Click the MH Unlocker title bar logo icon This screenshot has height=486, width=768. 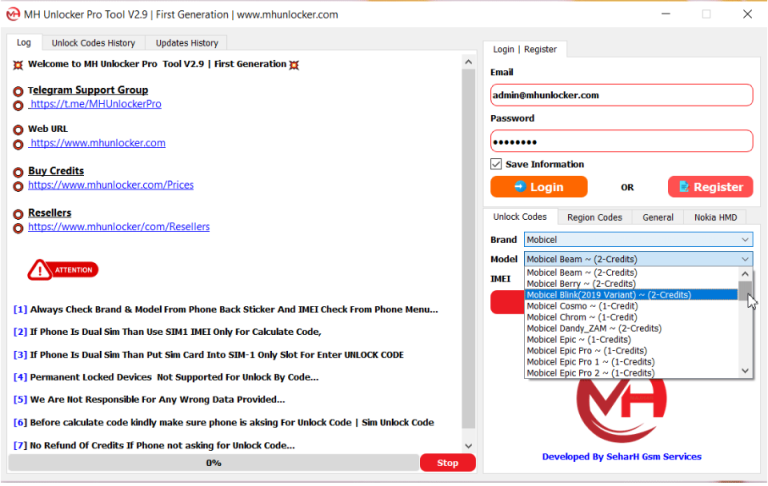(x=13, y=14)
